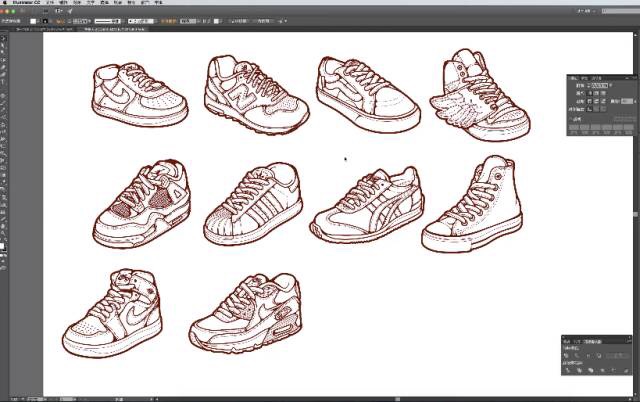The width and height of the screenshot is (640, 402).
Task: Select the Pen tool
Action: [x=3, y=67]
